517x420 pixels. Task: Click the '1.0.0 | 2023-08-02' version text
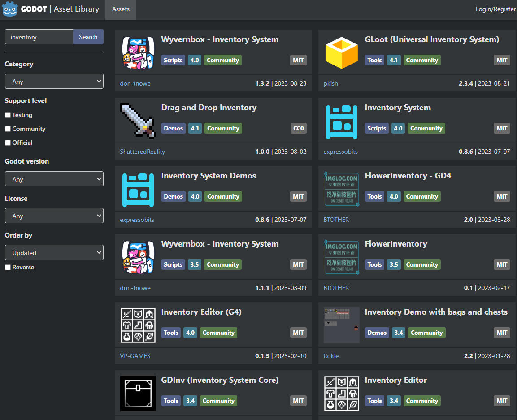[281, 152]
